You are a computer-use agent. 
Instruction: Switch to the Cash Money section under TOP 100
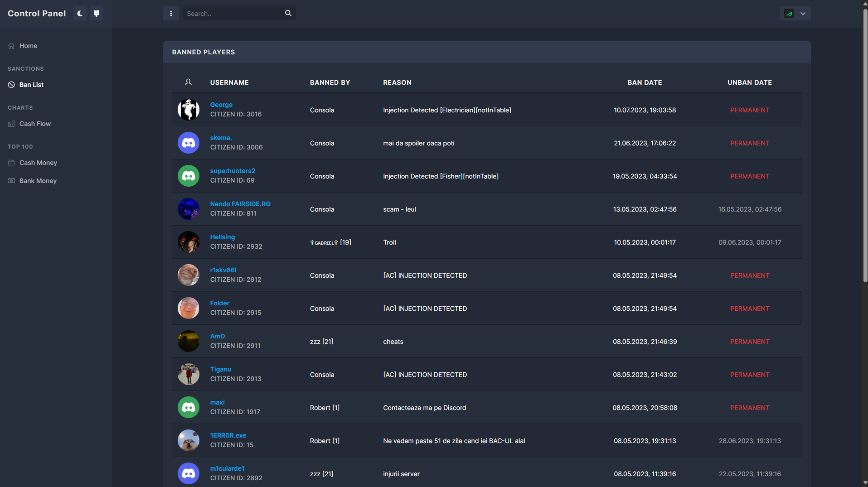coord(11,162)
